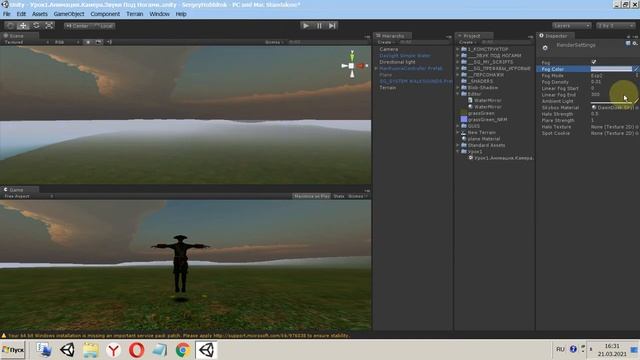Open Hierarchy Create dropdown
Screen dimensions: 640x360
point(386,42)
